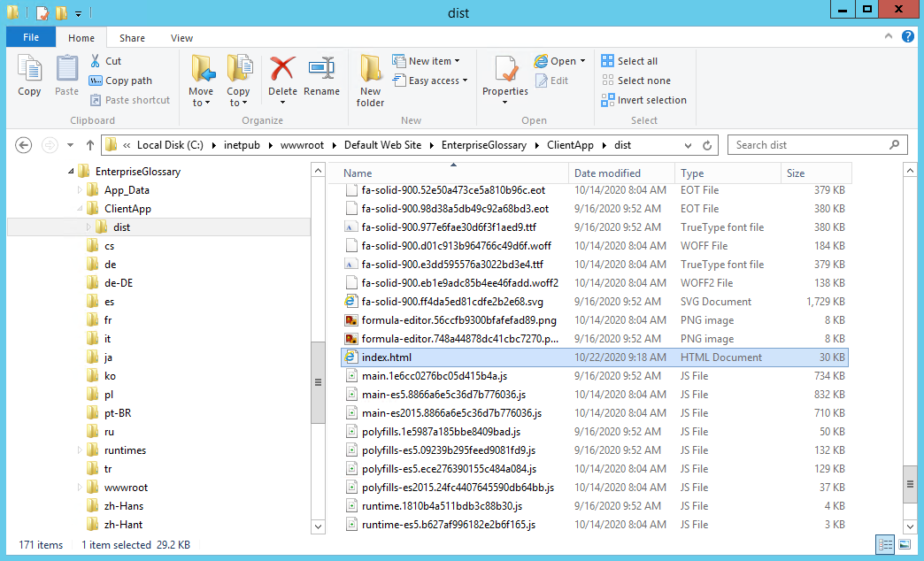Click Select all in the ribbon
The image size is (924, 561).
pyautogui.click(x=629, y=61)
